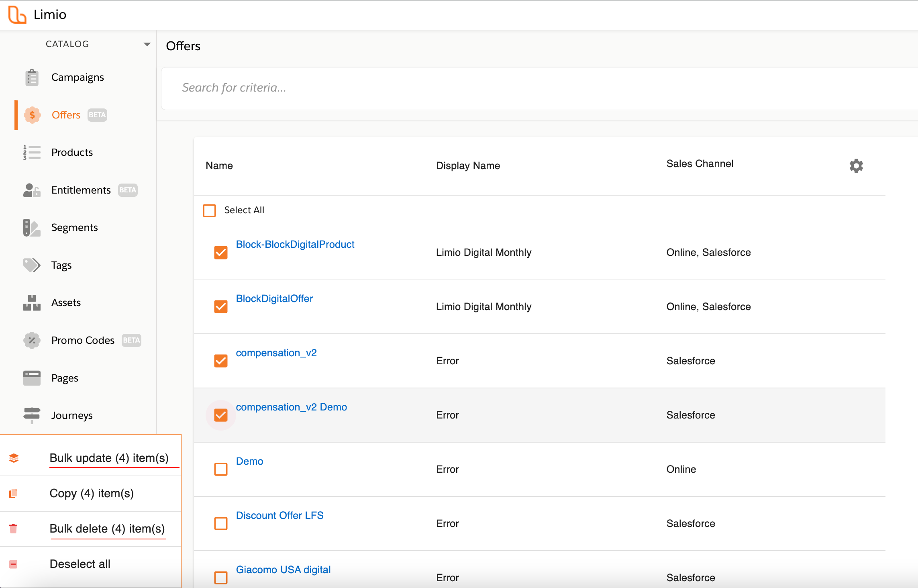Click the Journeys signpost icon
Image resolution: width=918 pixels, height=588 pixels.
coord(32,416)
